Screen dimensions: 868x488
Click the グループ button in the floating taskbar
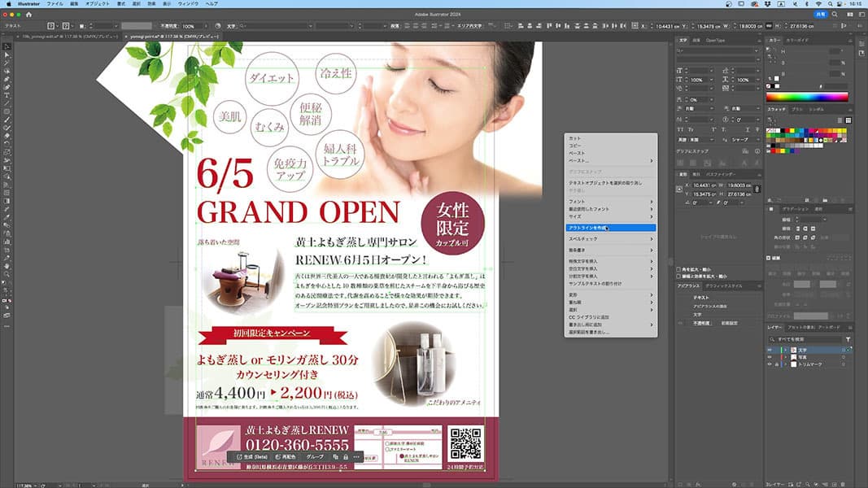click(315, 458)
